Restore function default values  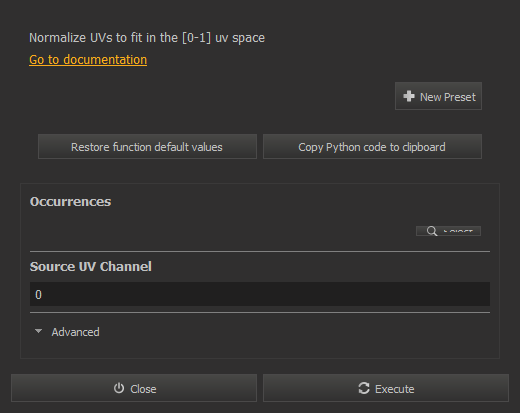147,147
